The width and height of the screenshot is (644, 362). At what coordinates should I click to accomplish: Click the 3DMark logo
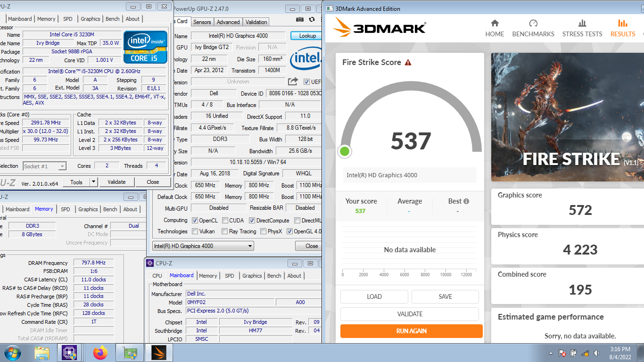[379, 27]
